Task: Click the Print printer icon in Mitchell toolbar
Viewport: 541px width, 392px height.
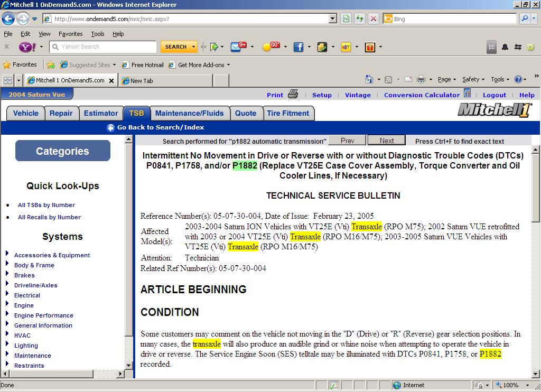Action: coord(293,95)
